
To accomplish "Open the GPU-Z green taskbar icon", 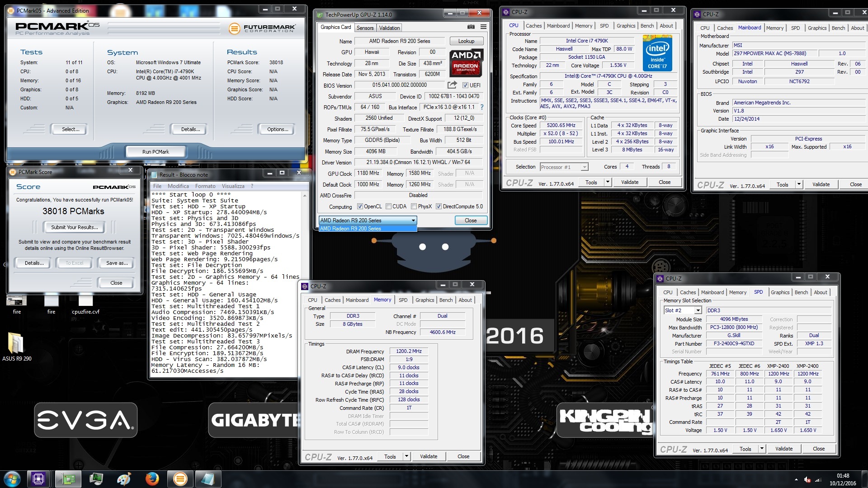I will click(x=68, y=479).
